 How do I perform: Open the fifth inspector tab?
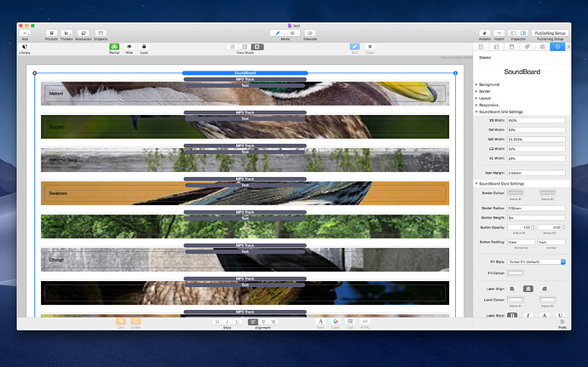pyautogui.click(x=542, y=47)
